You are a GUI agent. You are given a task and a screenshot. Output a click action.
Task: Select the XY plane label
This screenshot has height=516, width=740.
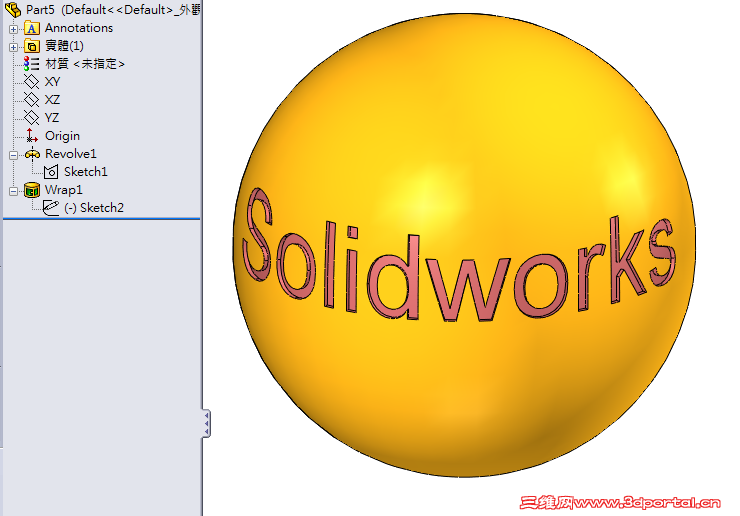[52, 82]
